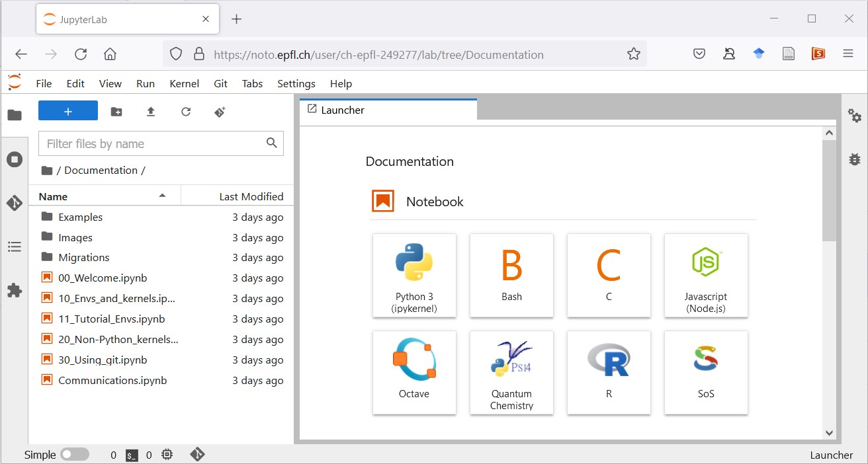Create a new launcher with the blue plus button
Viewport: 868px width, 464px height.
tap(67, 110)
